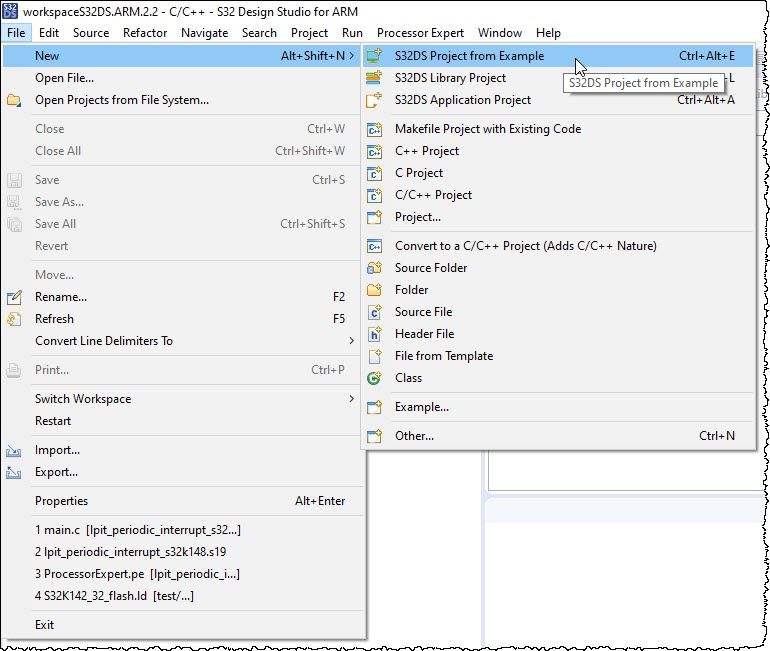Expand Convert Line Delimiters To submenu
This screenshot has height=651, width=770.
click(x=352, y=340)
